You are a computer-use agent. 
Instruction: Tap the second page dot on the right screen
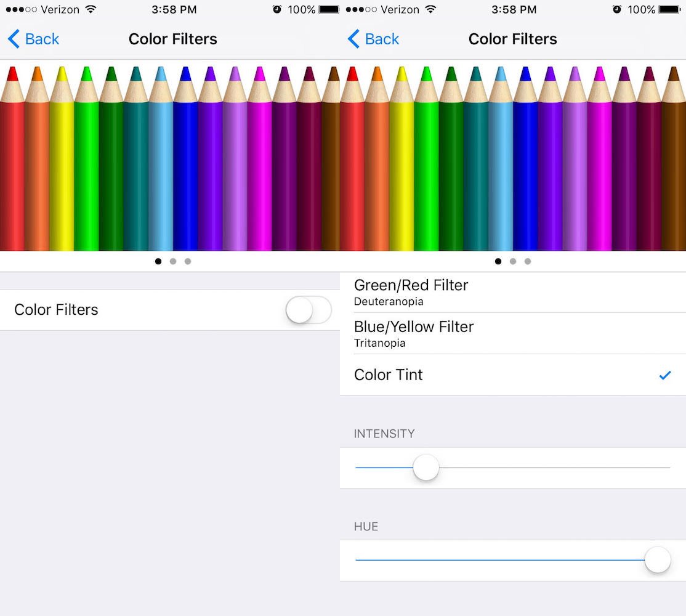513,261
